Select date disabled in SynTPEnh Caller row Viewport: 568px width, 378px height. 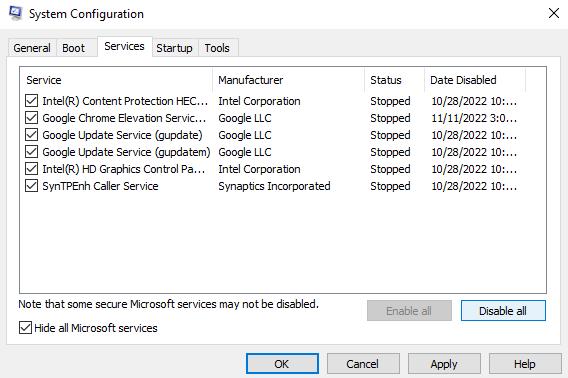click(474, 186)
